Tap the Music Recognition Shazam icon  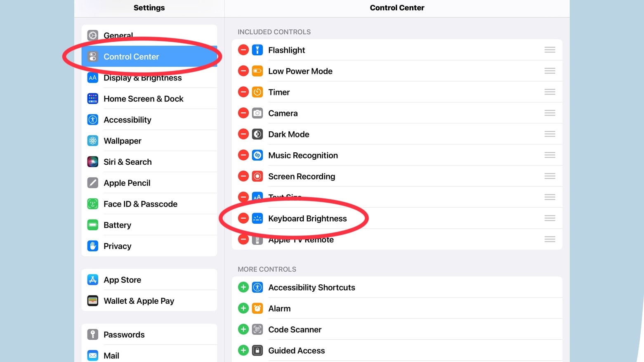(x=257, y=156)
